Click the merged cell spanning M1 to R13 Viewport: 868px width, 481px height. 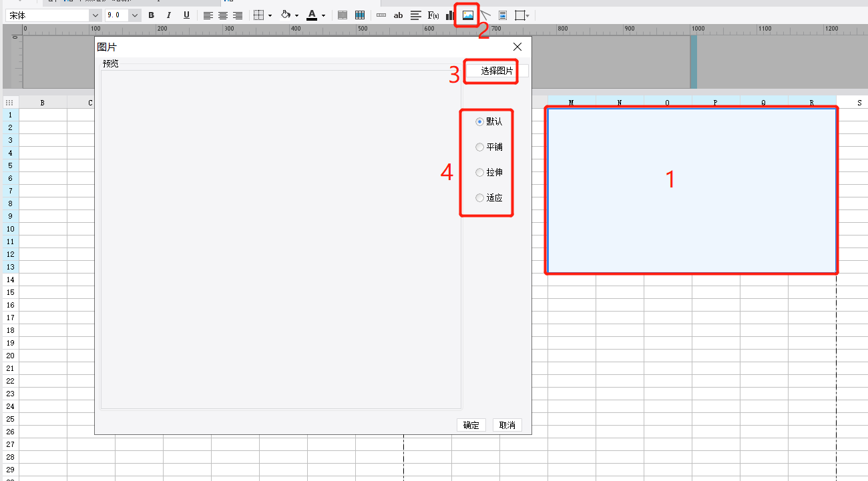[692, 191]
